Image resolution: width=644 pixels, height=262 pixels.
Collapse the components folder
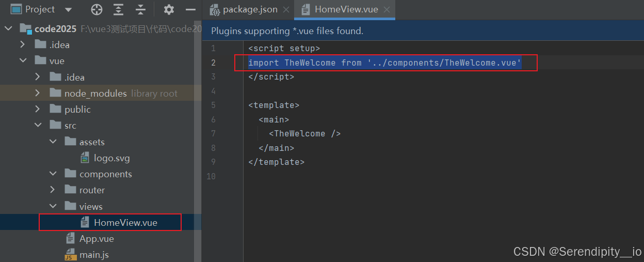52,174
